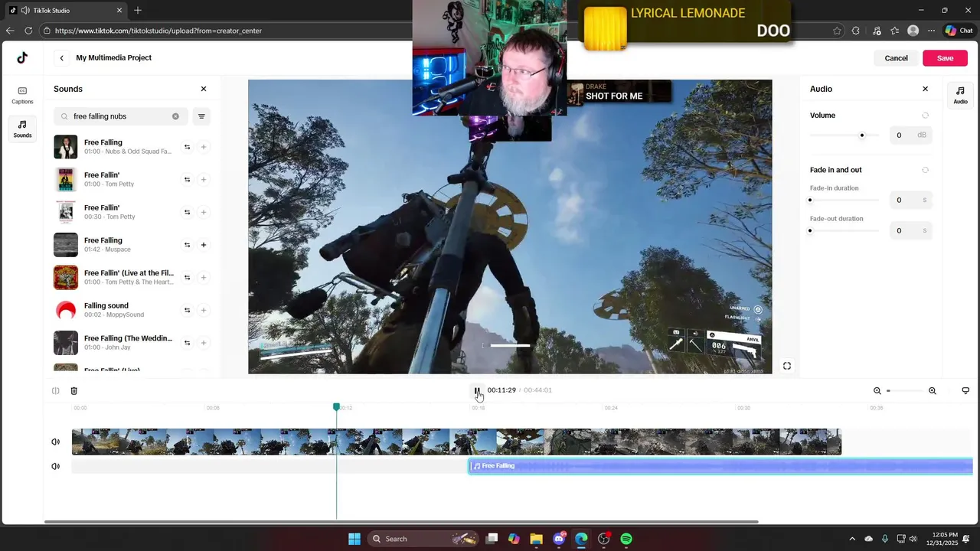Pause video playback
Viewport: 980px width, 551px height.
point(477,390)
